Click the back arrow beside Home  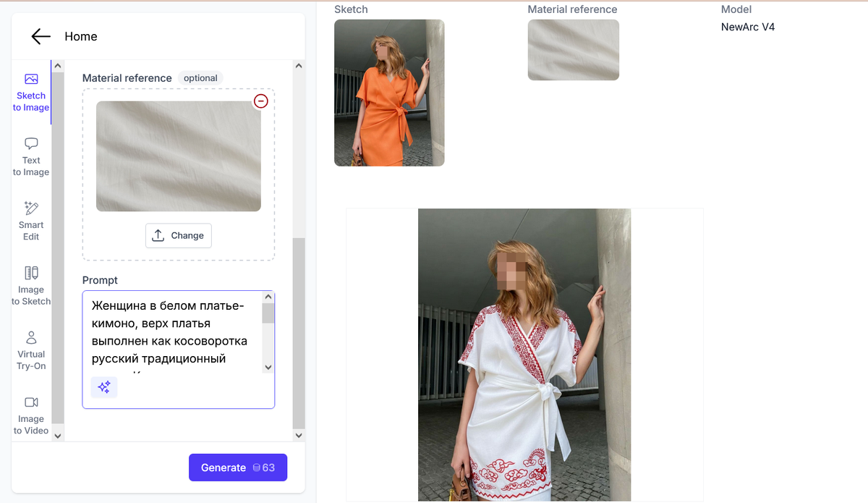click(x=41, y=36)
